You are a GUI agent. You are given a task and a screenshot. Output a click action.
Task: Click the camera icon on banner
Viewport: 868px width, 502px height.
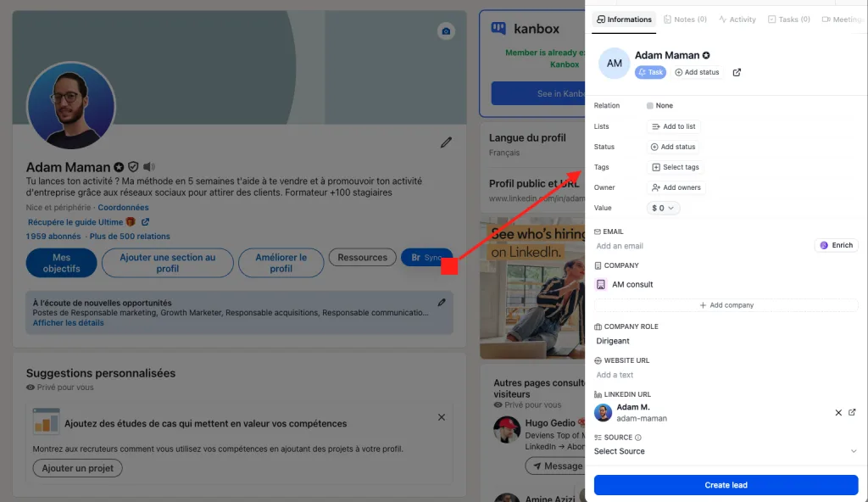tap(446, 31)
